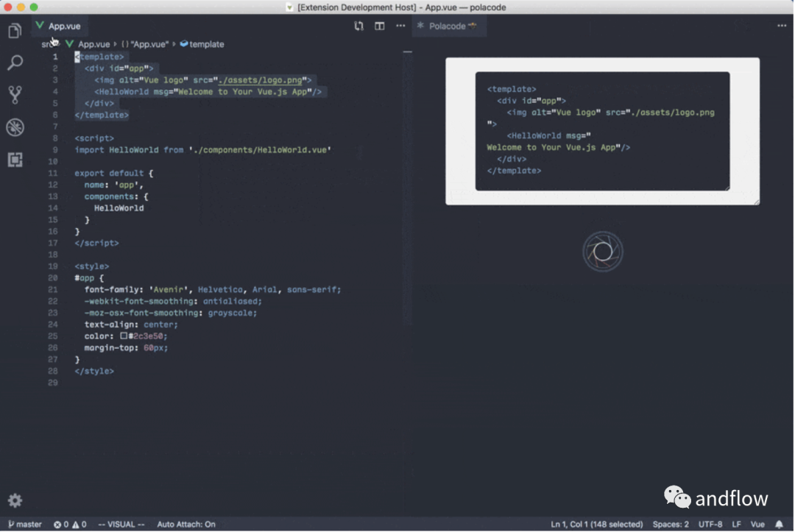Open the Extensions view in activity bar
The height and width of the screenshot is (532, 795).
(15, 160)
